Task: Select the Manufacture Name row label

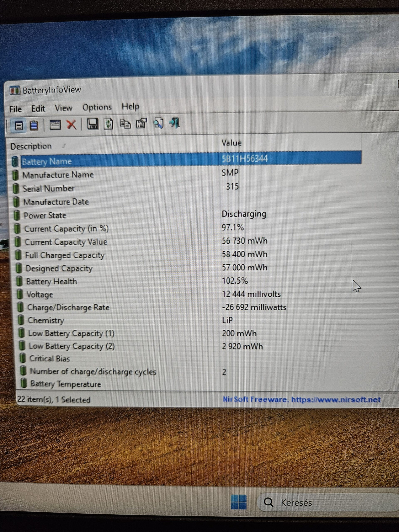Action: tap(58, 175)
